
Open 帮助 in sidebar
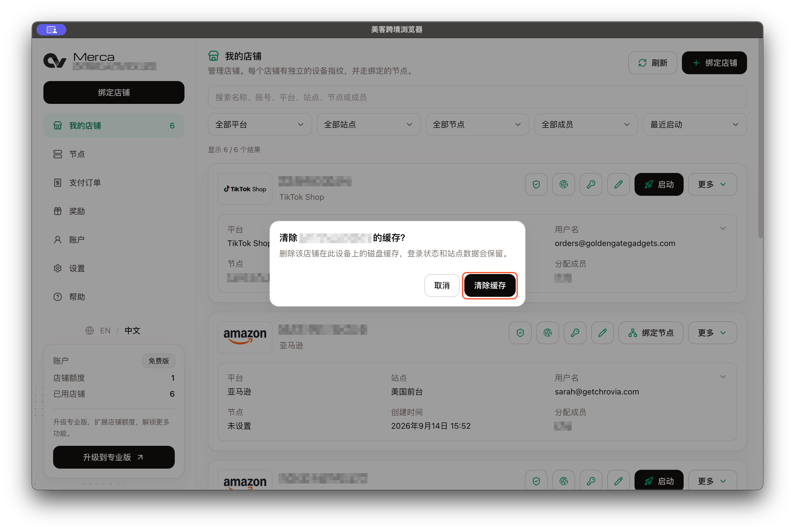point(114,297)
